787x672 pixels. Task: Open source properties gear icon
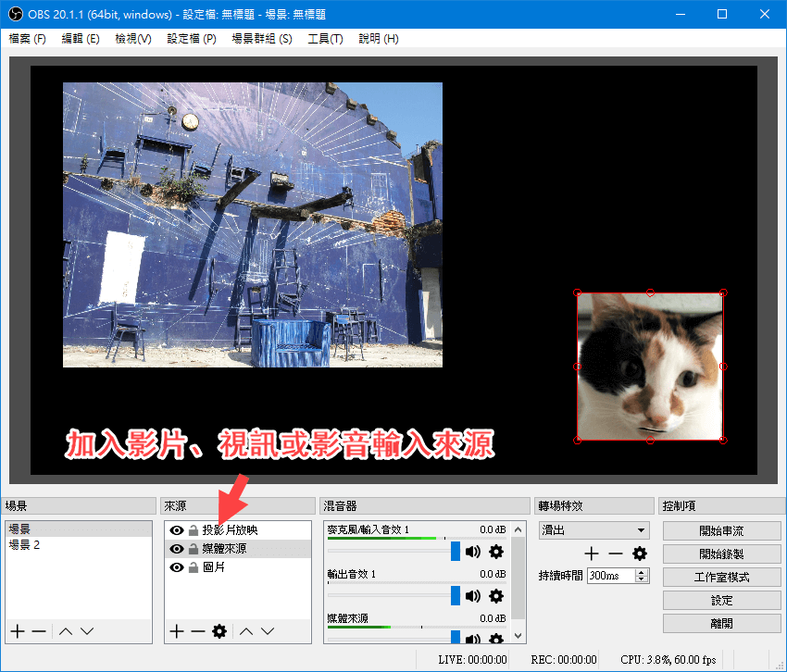[x=219, y=631]
